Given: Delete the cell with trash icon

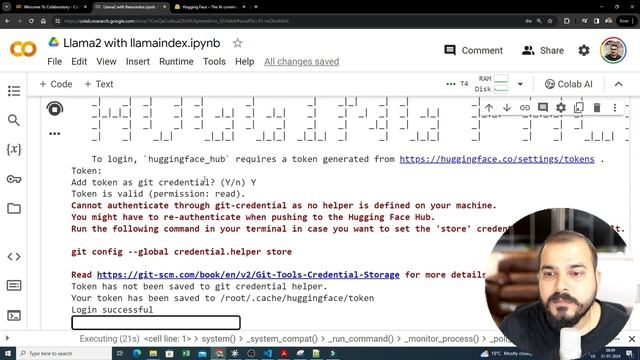Looking at the screenshot, I should pyautogui.click(x=597, y=108).
